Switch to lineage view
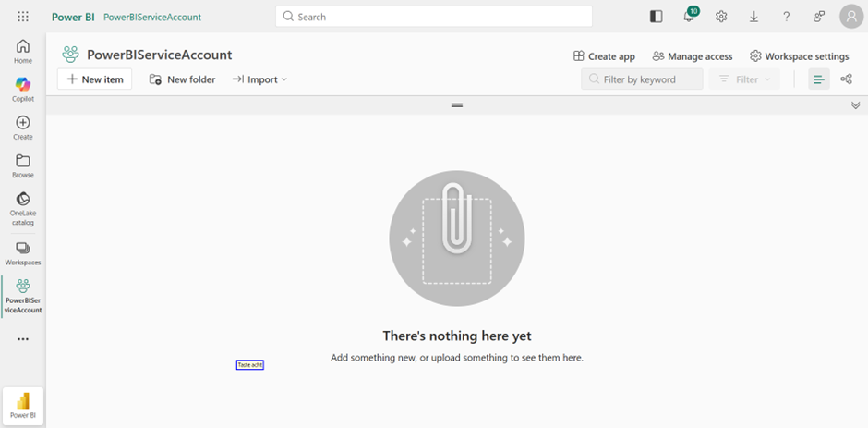Image resolution: width=868 pixels, height=428 pixels. coord(846,79)
